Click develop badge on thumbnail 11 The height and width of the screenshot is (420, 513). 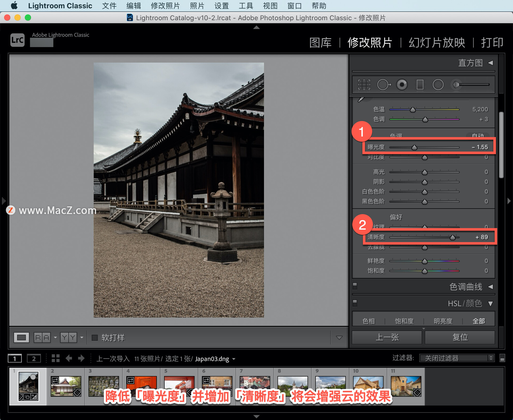pyautogui.click(x=417, y=392)
